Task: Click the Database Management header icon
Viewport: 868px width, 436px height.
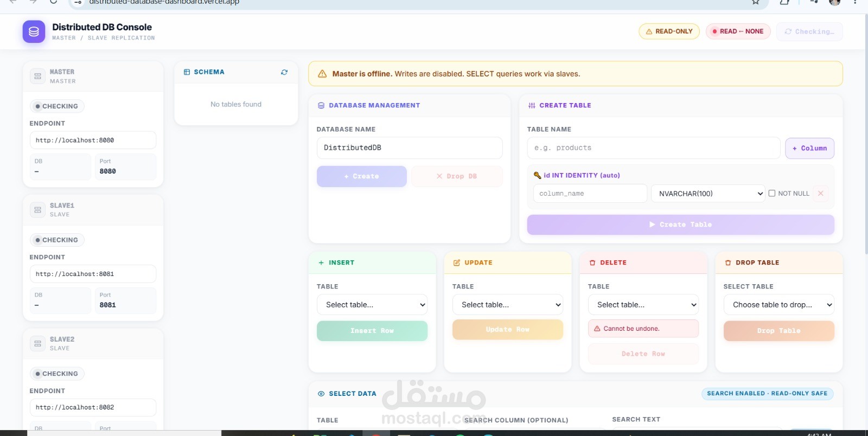Action: [x=321, y=106]
